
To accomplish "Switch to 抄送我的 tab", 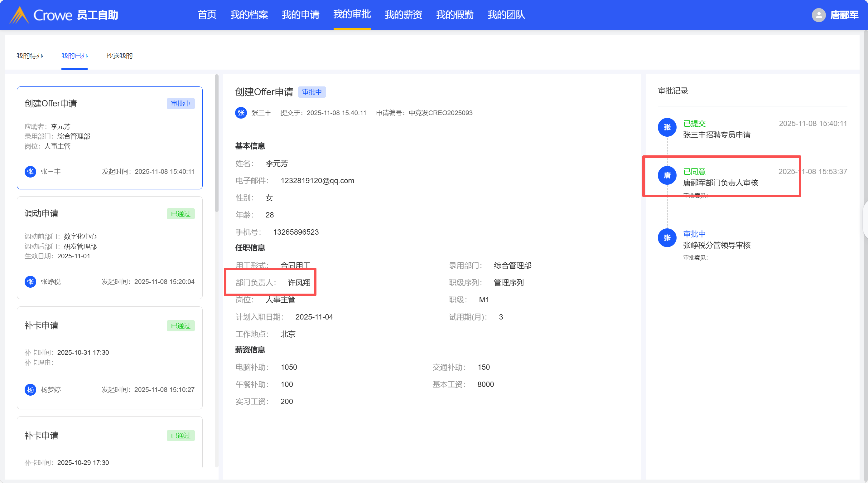I will click(119, 56).
